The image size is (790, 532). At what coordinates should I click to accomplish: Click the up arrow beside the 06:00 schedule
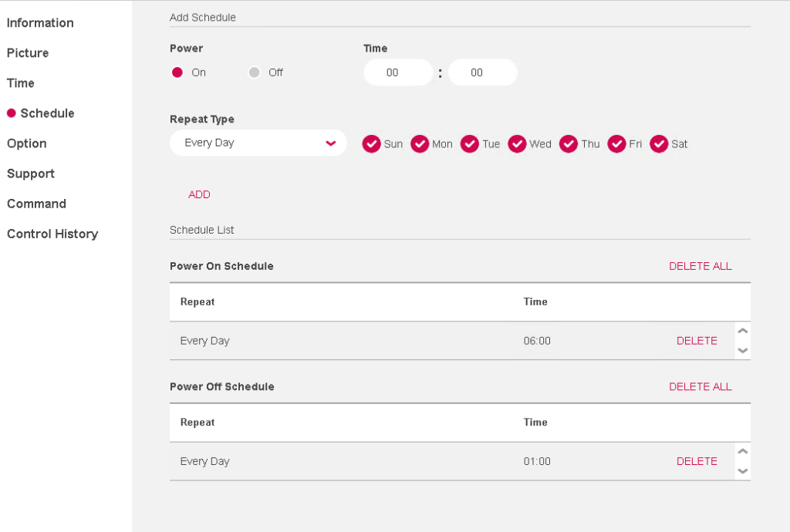point(742,330)
